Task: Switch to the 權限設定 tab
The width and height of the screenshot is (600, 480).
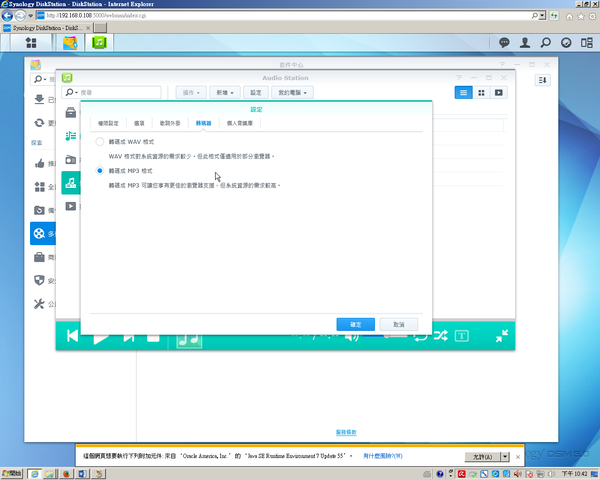Action: coord(107,122)
